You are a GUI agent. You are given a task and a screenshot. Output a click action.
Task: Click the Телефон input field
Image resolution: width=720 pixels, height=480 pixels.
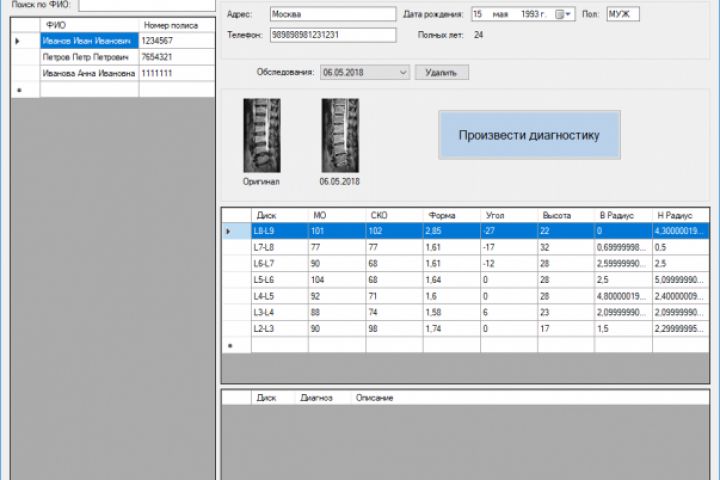333,35
